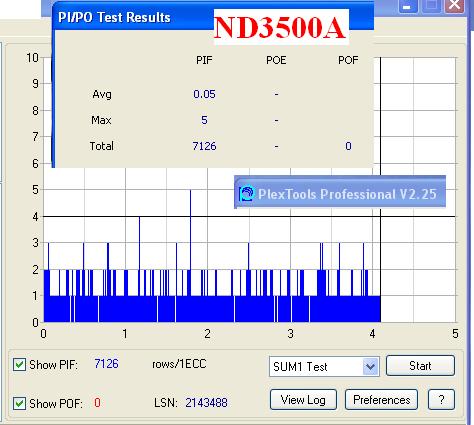Click the PlexTools Professional logo icon
This screenshot has height=425, width=474.
(x=247, y=193)
